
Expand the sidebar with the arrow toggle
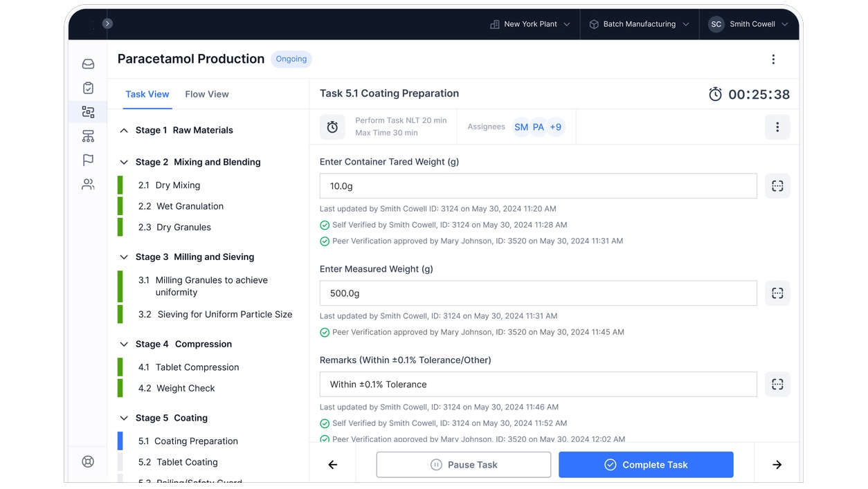click(x=107, y=24)
